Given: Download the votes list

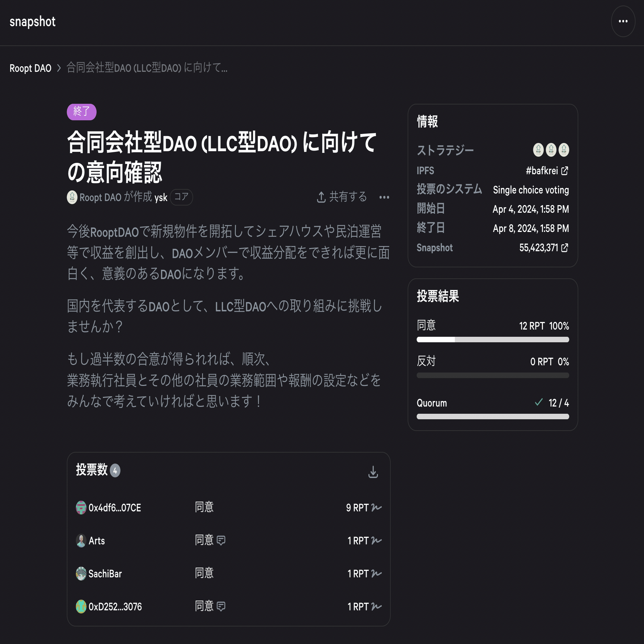Looking at the screenshot, I should click(373, 472).
